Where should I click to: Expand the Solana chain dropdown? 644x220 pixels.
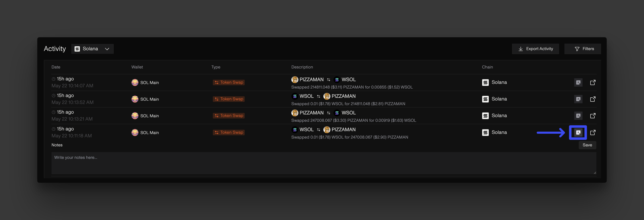tap(92, 49)
